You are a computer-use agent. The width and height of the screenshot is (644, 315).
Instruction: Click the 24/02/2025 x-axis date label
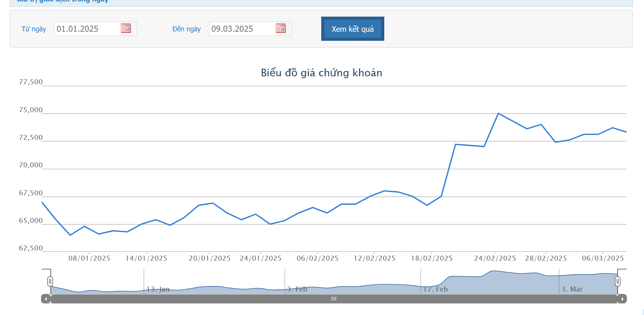(x=495, y=258)
